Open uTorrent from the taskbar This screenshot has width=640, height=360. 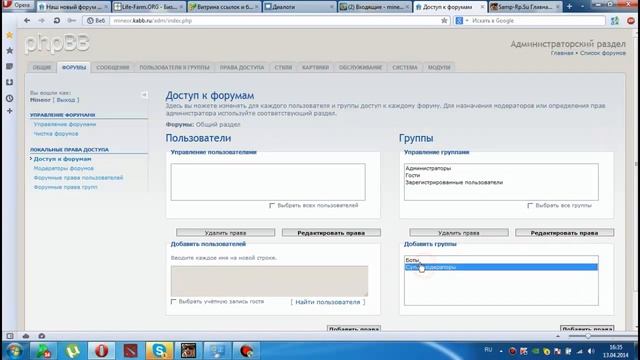click(x=73, y=351)
